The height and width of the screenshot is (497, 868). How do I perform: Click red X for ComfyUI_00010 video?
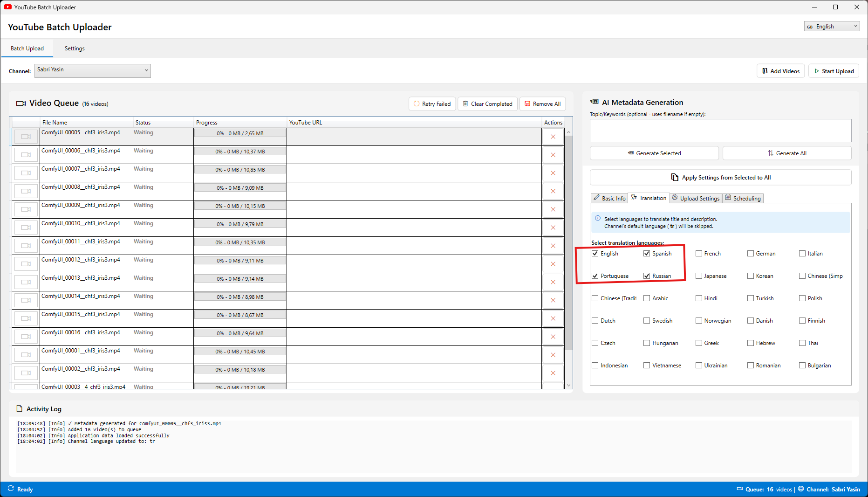[x=553, y=228]
